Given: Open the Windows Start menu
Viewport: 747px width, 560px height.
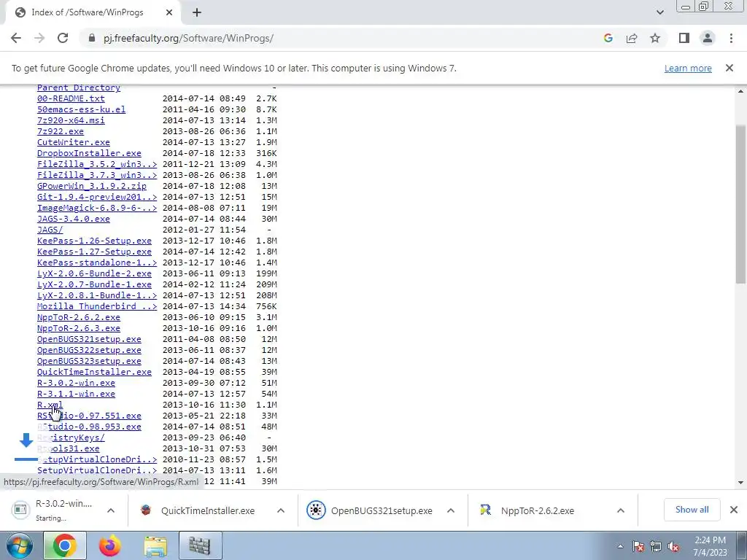Looking at the screenshot, I should click(x=20, y=545).
